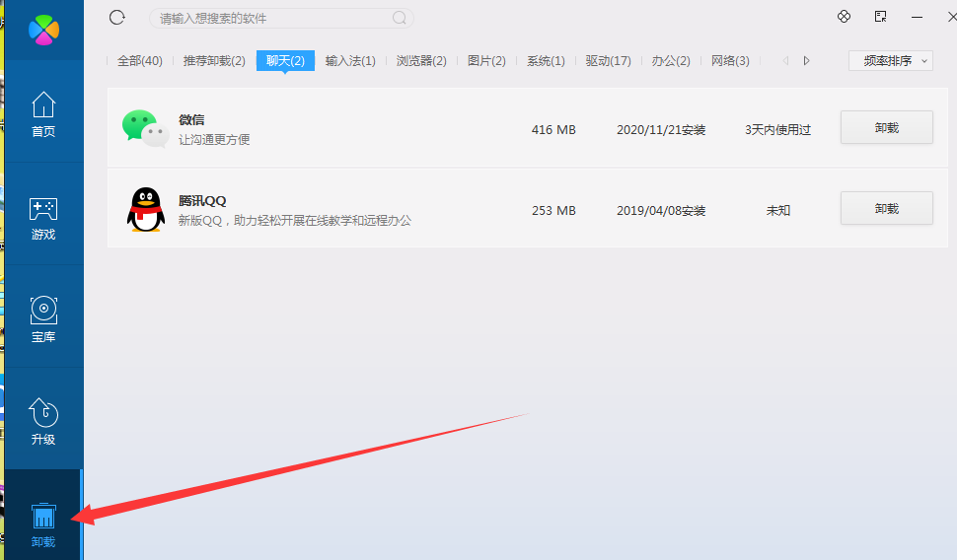Viewport: 957px width, 560px height.
Task: Click the 253 MB size value
Action: pyautogui.click(x=553, y=210)
